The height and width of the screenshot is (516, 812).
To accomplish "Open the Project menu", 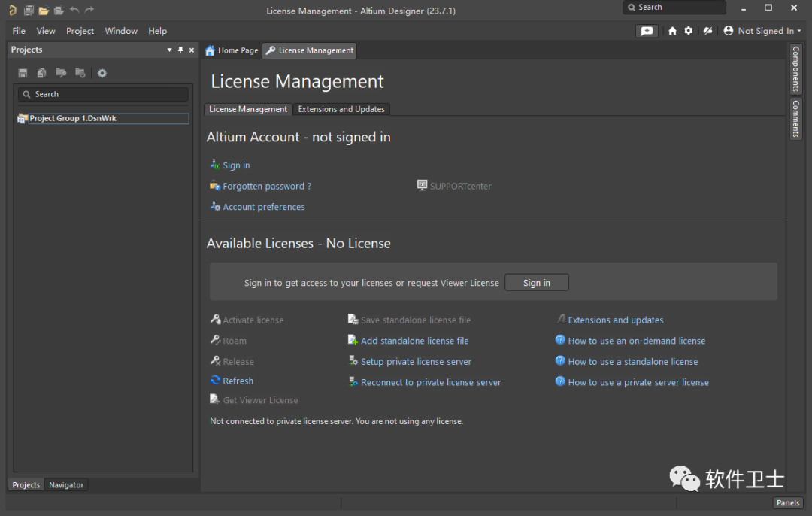I will point(80,31).
